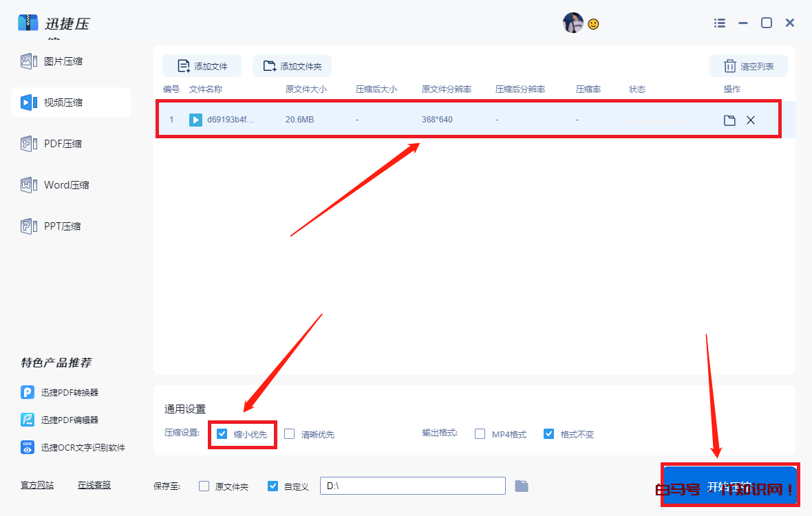Enable the 清晰优先 checkbox

290,434
